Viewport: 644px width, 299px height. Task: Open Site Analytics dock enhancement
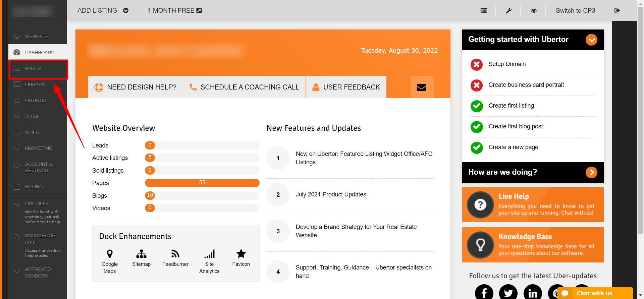click(209, 261)
